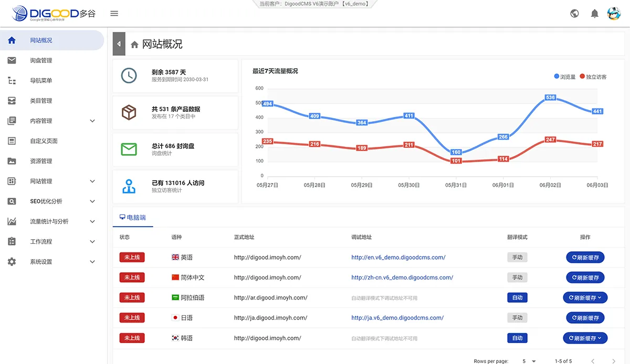Click the home icon beside 网站概况 in sidebar
Viewport: 630px width, 364px height.
point(12,40)
